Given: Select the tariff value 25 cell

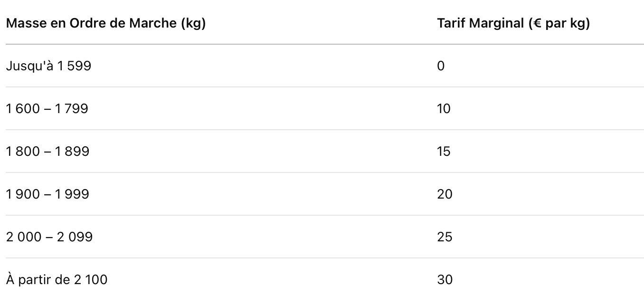Looking at the screenshot, I should point(445,237).
